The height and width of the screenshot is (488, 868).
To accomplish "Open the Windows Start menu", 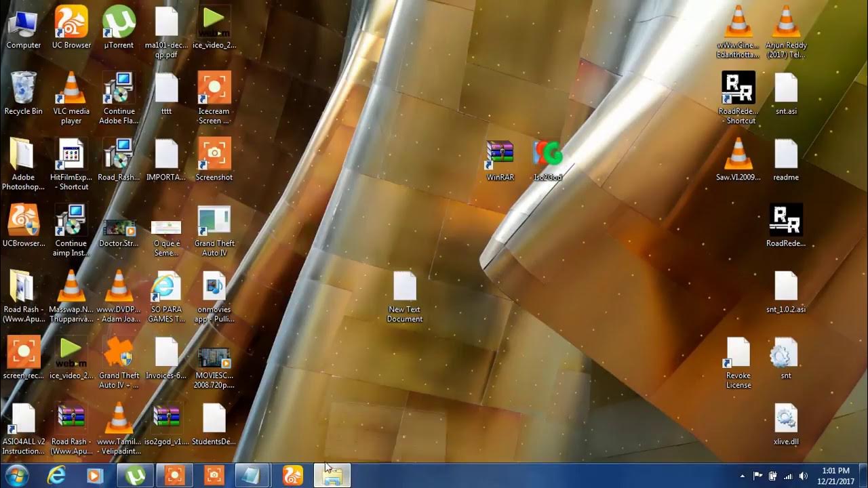I will (17, 476).
